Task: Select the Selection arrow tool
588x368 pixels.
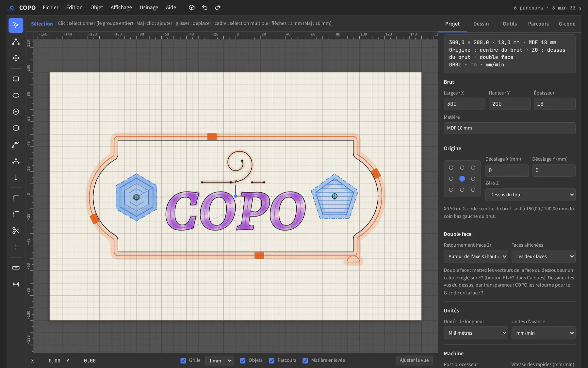Action: [16, 25]
